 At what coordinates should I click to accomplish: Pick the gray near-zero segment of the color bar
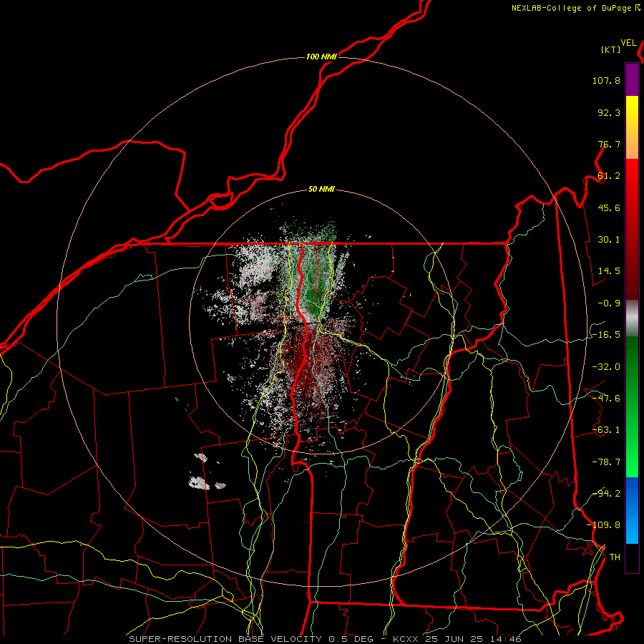pos(632,318)
